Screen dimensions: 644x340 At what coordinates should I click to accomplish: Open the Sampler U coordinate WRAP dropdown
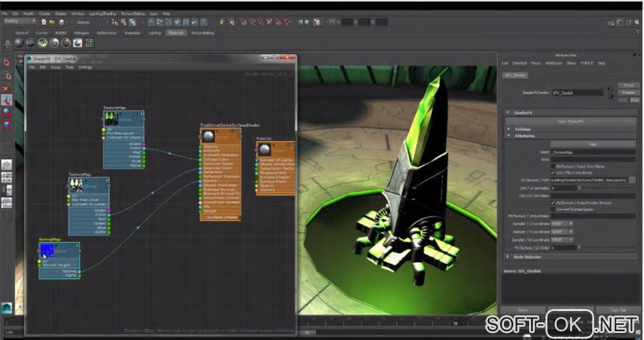pyautogui.click(x=563, y=224)
